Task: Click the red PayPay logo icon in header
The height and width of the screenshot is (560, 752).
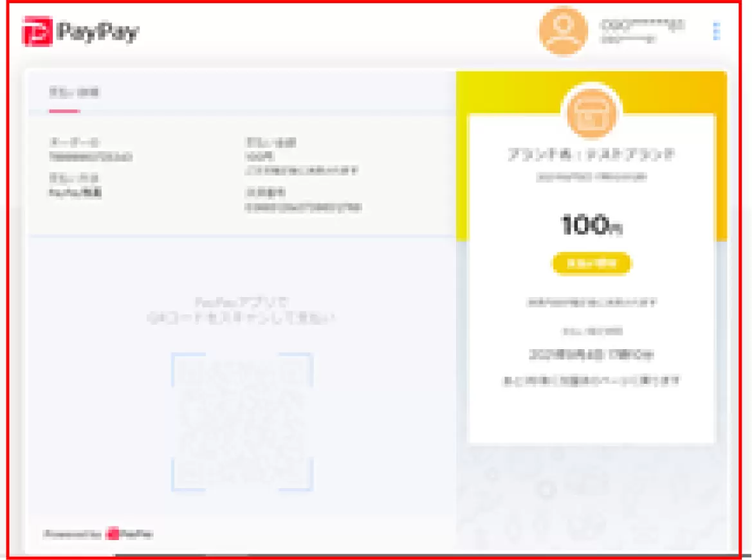Action: click(37, 31)
